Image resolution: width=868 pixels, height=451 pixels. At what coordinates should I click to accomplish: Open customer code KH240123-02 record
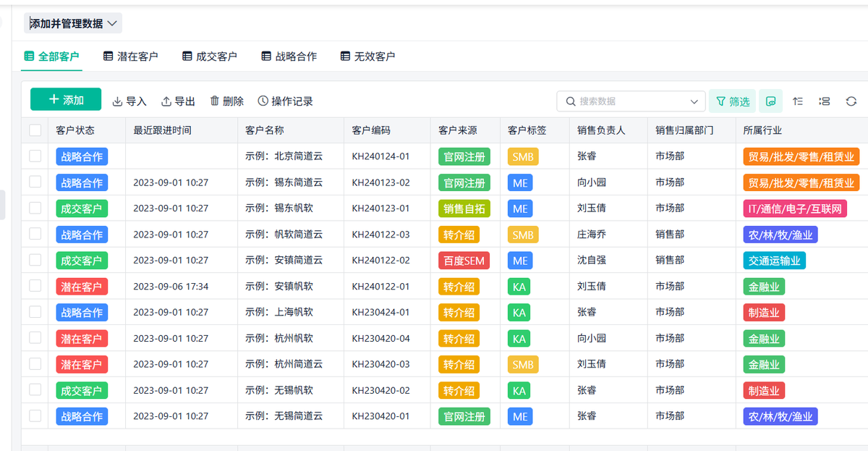tap(380, 182)
